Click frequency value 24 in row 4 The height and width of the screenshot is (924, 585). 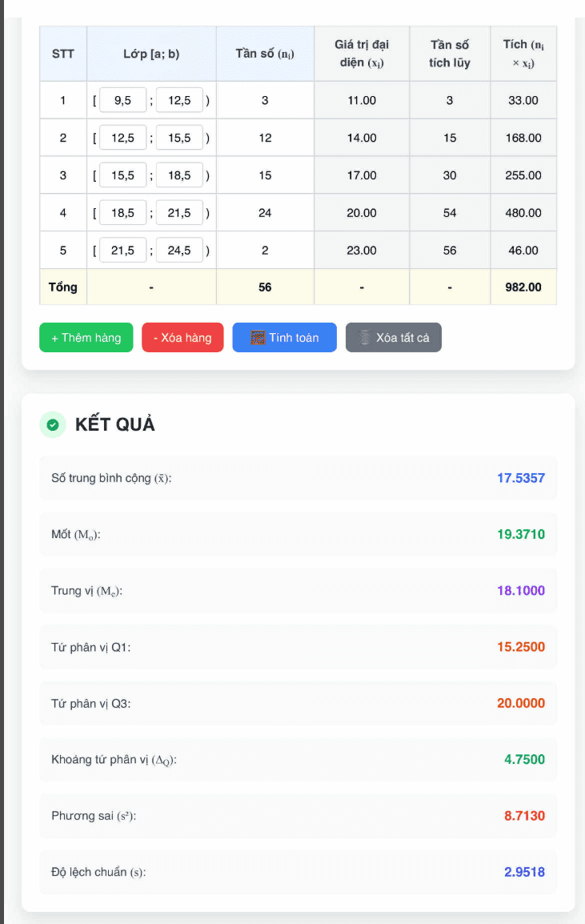pyautogui.click(x=265, y=213)
